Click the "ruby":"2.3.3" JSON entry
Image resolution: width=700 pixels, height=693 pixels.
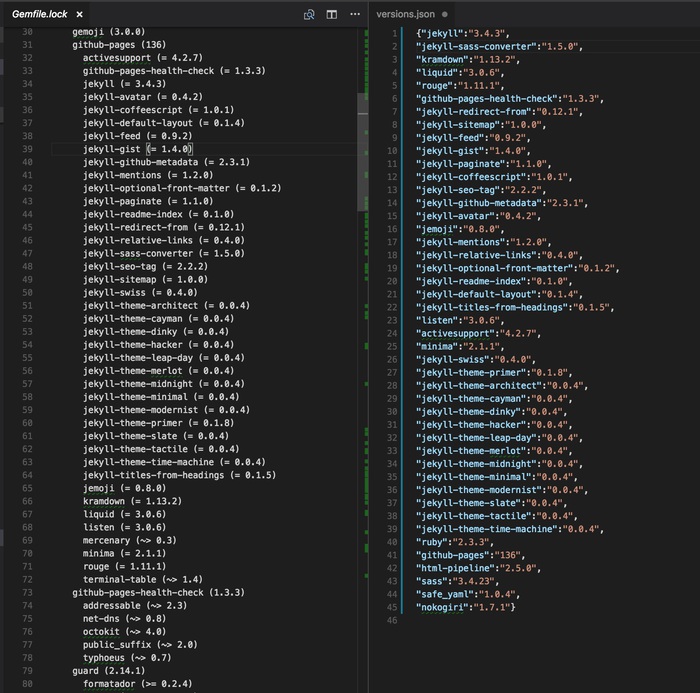tap(455, 542)
